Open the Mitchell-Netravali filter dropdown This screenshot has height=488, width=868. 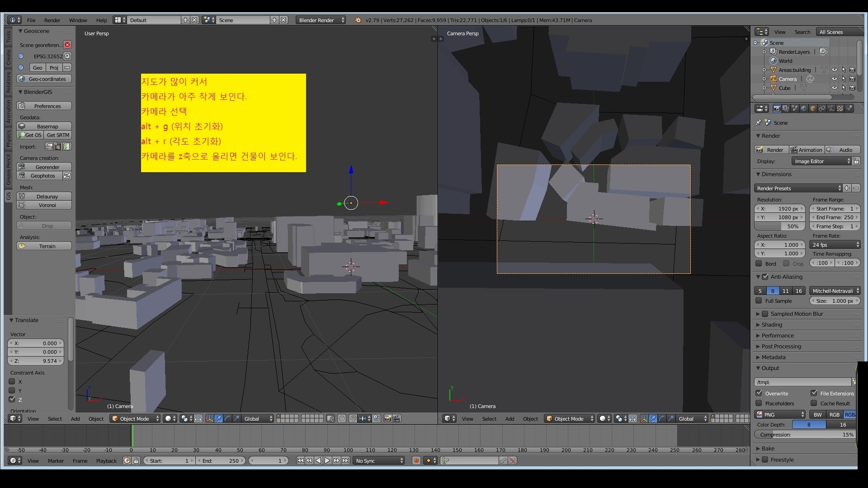pyautogui.click(x=835, y=291)
